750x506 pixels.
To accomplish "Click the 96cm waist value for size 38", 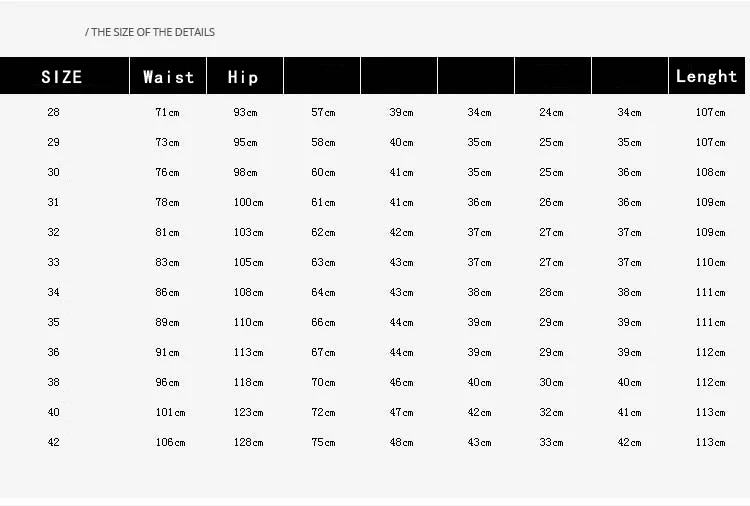I will pos(167,382).
